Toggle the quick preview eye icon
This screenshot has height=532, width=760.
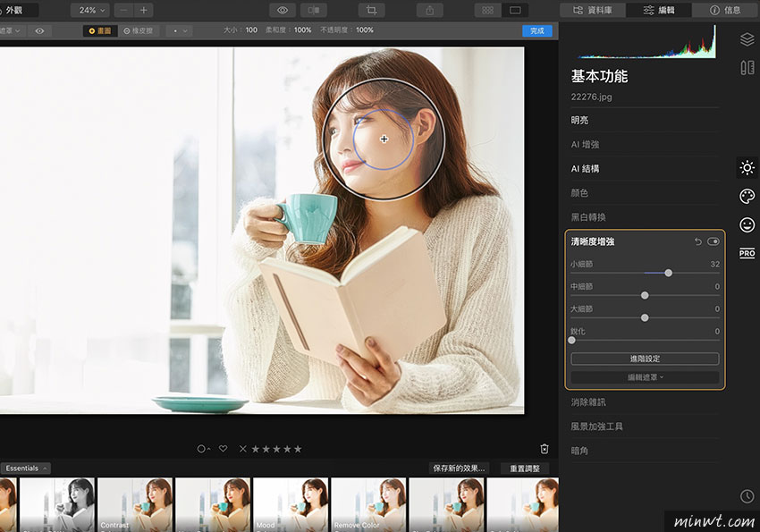tap(283, 10)
